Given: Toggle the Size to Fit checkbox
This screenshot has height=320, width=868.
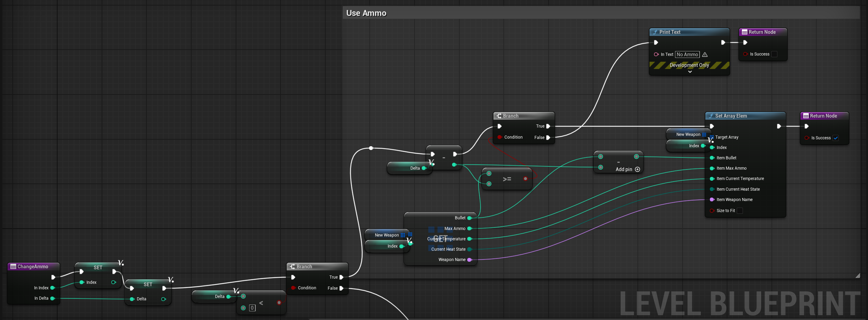Looking at the screenshot, I should [x=740, y=211].
